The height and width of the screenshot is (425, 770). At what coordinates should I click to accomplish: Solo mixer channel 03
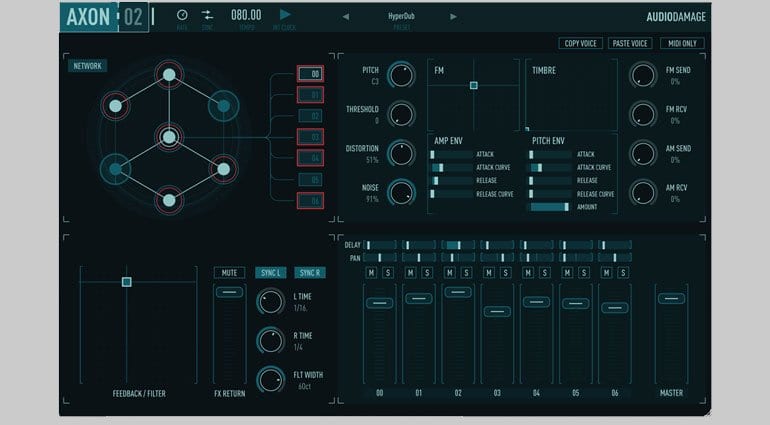tap(505, 273)
